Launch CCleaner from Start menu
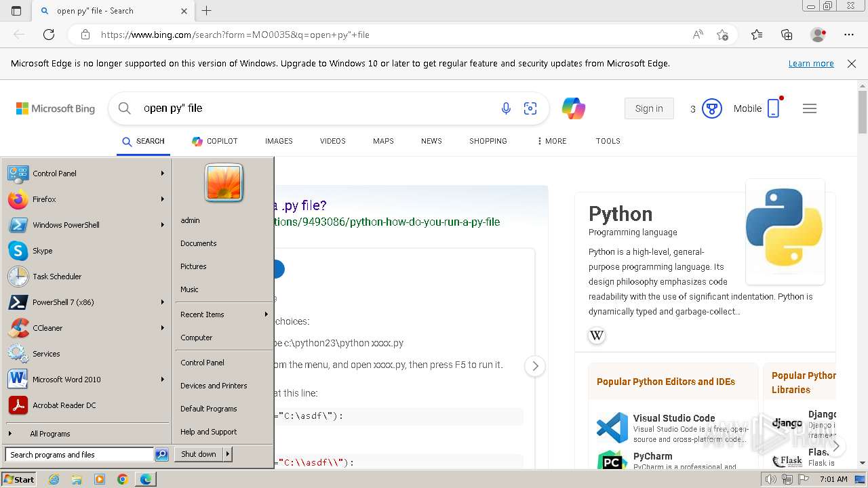The width and height of the screenshot is (868, 488). pos(87,328)
